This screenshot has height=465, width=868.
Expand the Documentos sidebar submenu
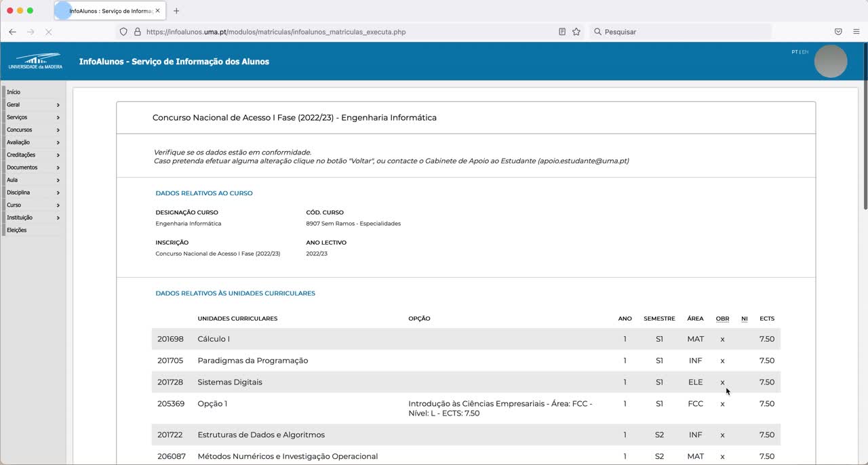pyautogui.click(x=33, y=167)
